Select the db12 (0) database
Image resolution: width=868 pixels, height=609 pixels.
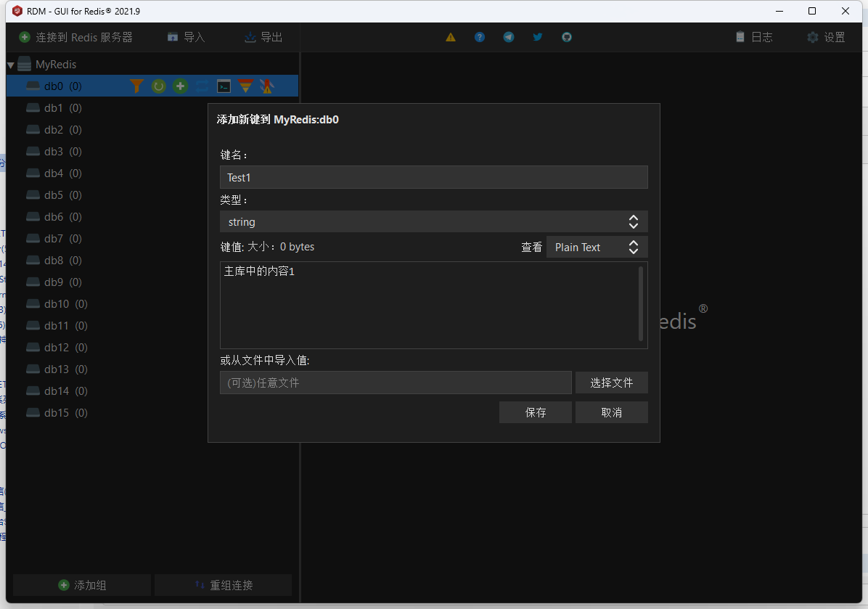pos(65,347)
